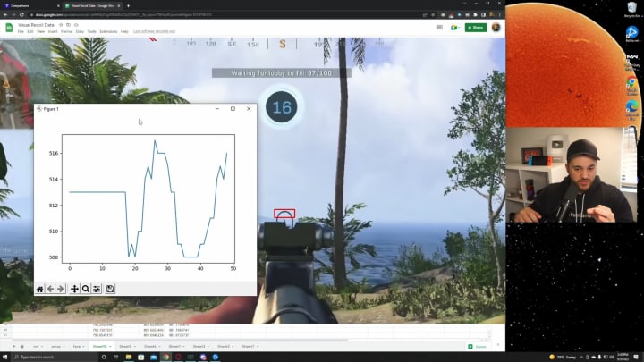Click the Task View taskbar icon
The width and height of the screenshot is (644, 362).
click(x=115, y=357)
